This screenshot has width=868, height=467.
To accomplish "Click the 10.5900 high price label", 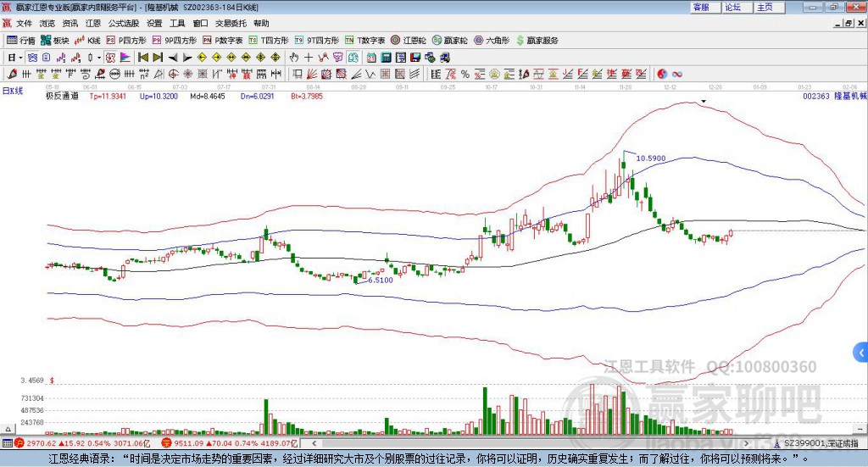I will pyautogui.click(x=650, y=158).
